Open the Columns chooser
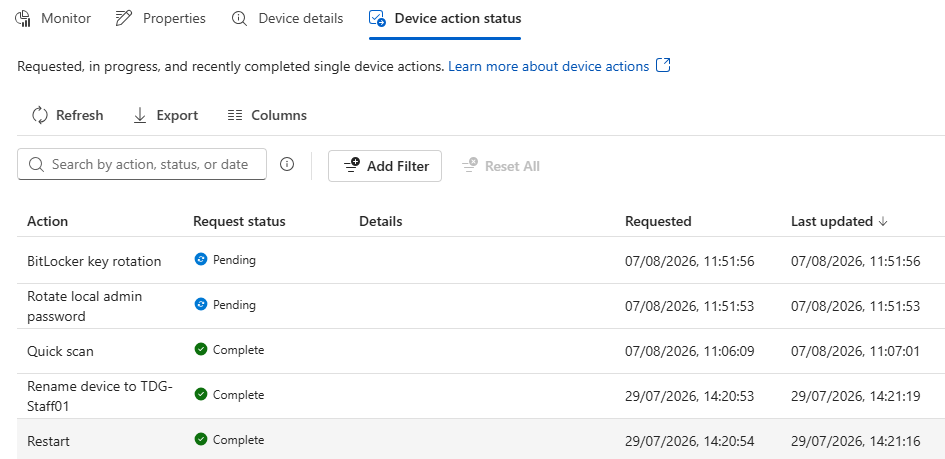 click(x=267, y=115)
